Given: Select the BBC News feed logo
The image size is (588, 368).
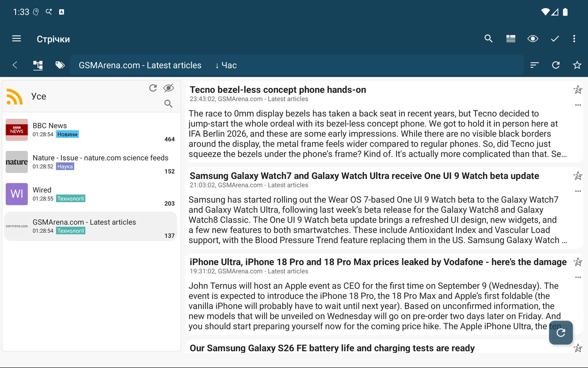Looking at the screenshot, I should click(x=17, y=130).
